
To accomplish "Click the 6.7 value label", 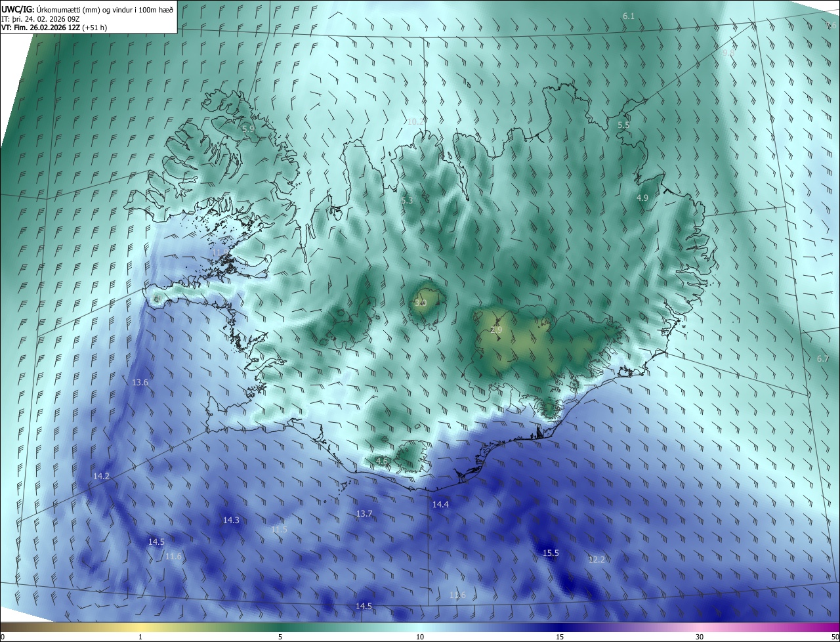I will pyautogui.click(x=823, y=358).
